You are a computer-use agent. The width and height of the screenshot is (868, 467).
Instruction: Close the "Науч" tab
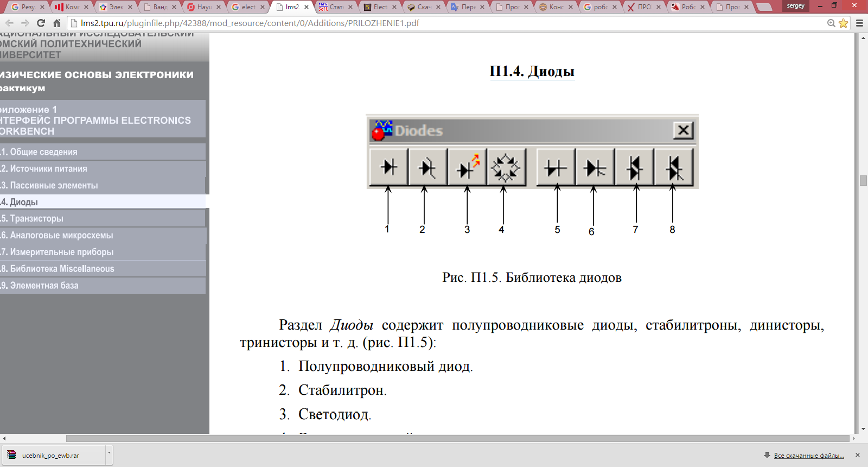(219, 7)
